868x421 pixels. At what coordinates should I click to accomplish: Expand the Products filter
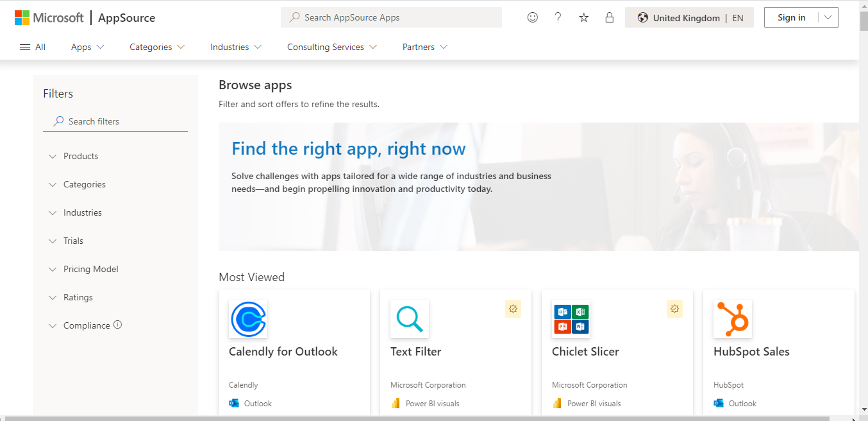pos(73,156)
